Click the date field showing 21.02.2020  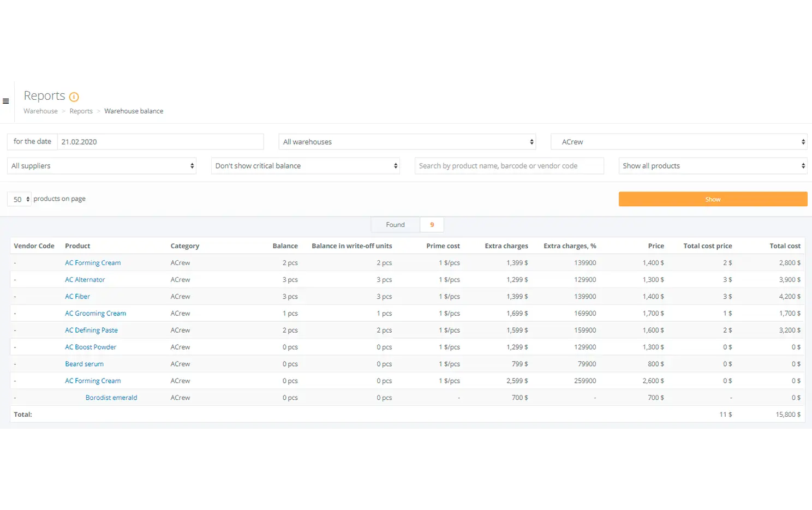160,142
